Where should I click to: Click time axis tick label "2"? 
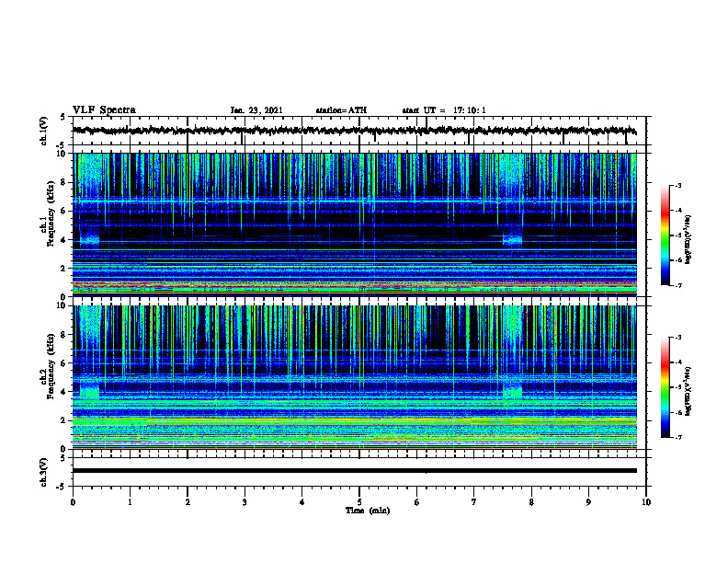[x=188, y=502]
